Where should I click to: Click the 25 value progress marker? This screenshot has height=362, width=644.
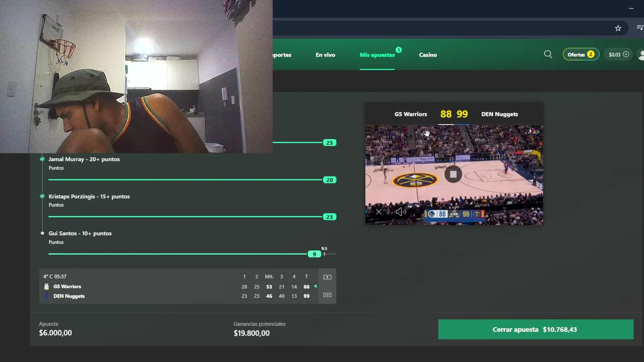(x=330, y=143)
